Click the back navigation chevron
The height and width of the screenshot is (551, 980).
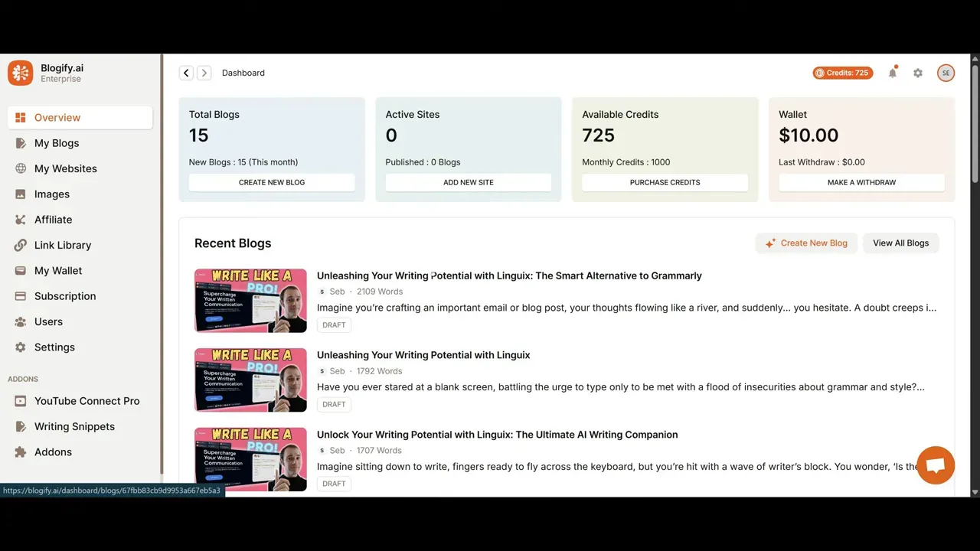click(186, 73)
